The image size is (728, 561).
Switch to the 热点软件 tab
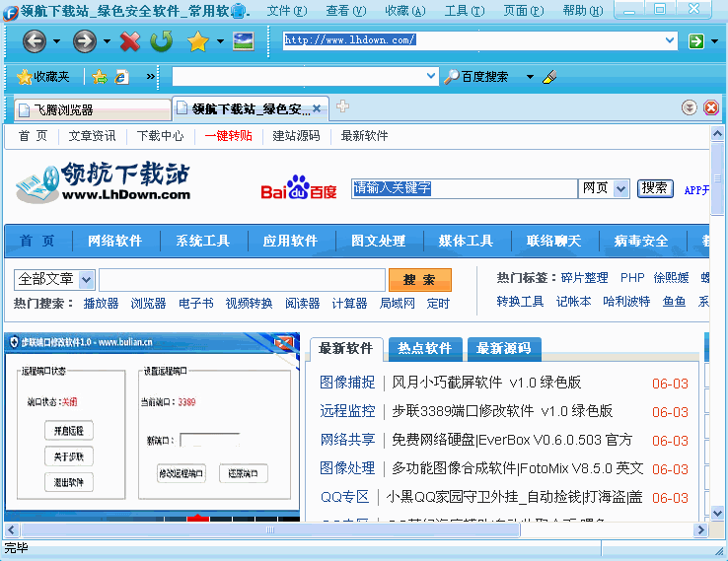pos(425,348)
